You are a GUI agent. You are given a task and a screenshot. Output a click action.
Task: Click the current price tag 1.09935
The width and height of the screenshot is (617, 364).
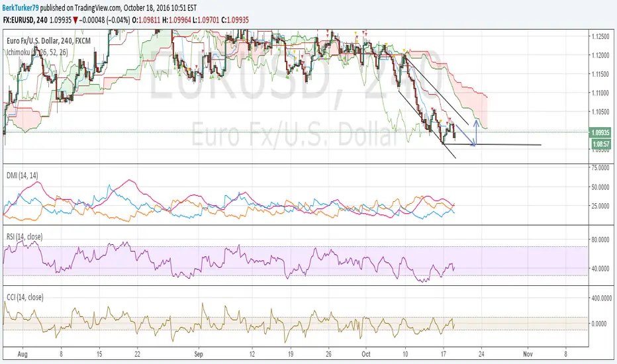pos(600,132)
